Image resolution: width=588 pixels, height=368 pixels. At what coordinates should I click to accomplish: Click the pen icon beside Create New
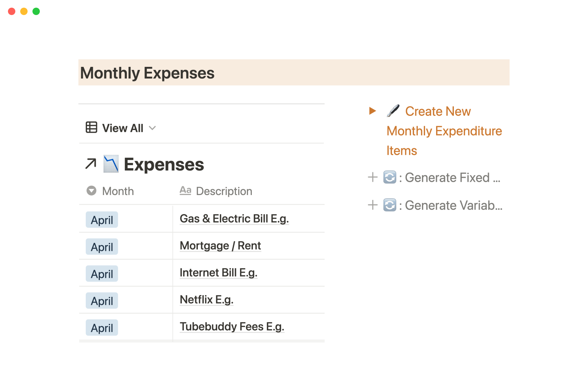click(x=393, y=111)
